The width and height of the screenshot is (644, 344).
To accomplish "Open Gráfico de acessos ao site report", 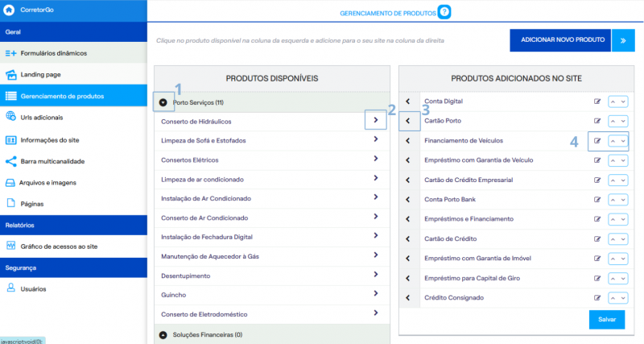I will (x=73, y=247).
